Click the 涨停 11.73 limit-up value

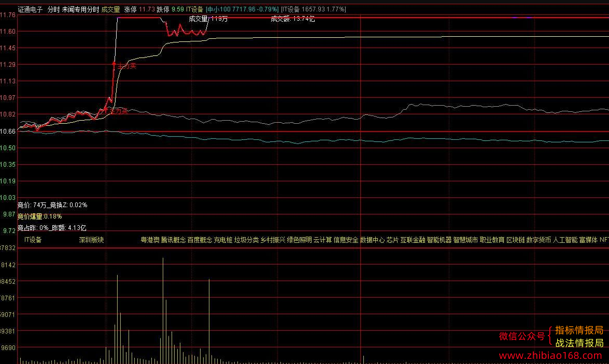pos(139,9)
